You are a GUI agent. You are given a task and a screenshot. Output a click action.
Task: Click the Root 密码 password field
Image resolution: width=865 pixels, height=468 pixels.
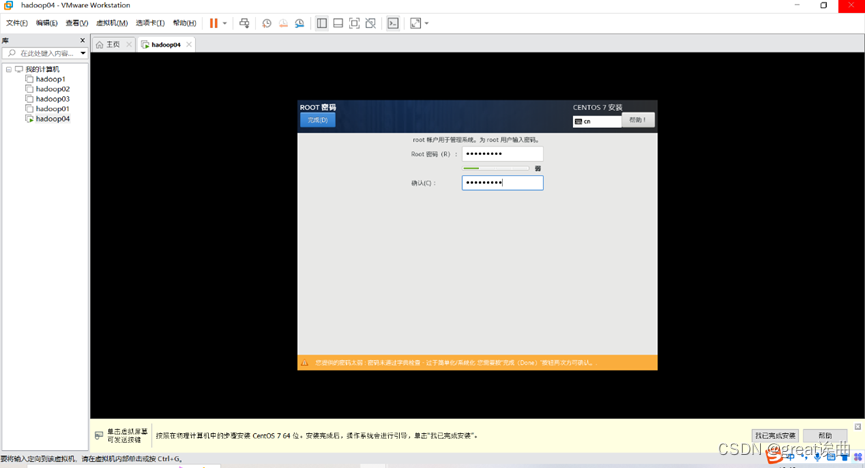tap(503, 154)
